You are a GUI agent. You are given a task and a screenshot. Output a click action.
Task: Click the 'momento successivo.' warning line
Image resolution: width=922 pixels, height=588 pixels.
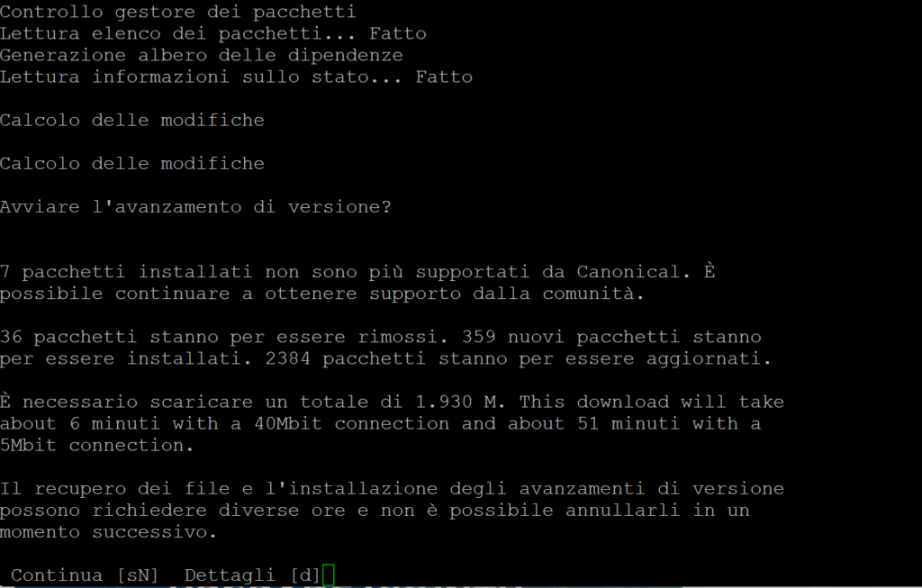[109, 532]
